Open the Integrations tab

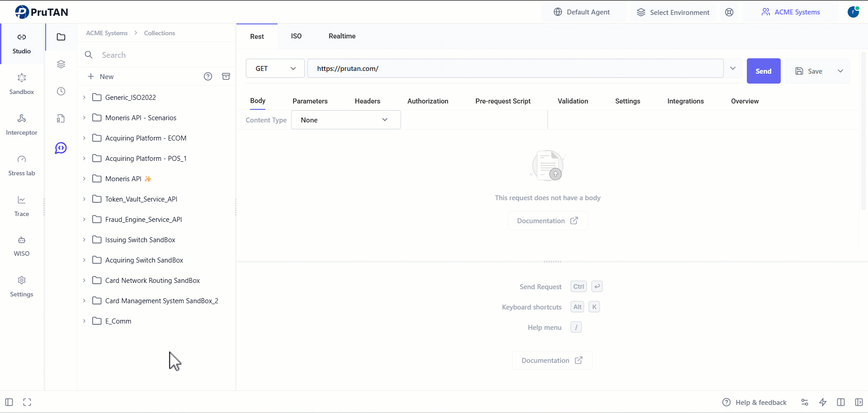point(686,101)
